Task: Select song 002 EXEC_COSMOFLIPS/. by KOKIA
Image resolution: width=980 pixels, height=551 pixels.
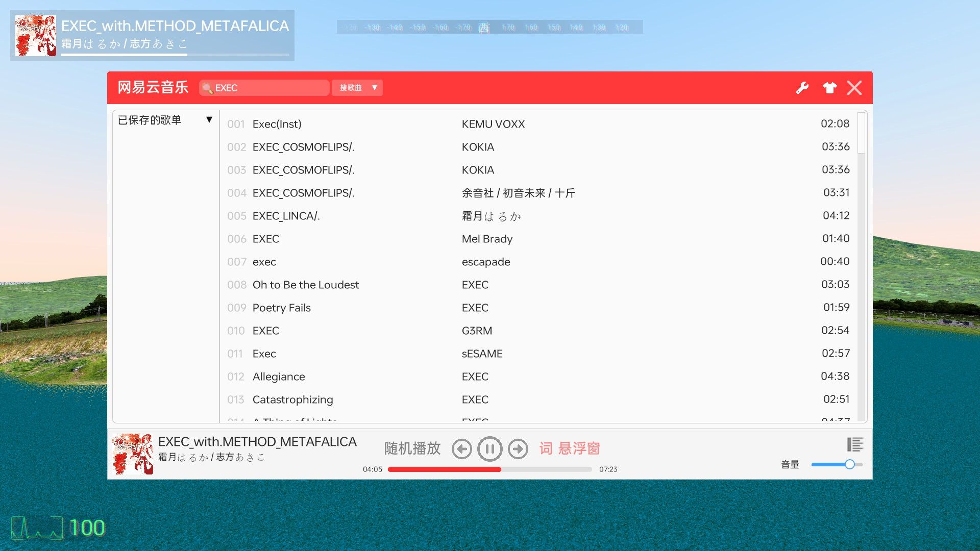Action: pos(538,147)
